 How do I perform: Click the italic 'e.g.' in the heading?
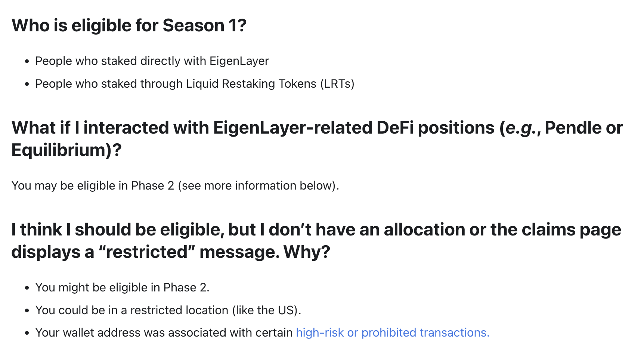coord(521,128)
